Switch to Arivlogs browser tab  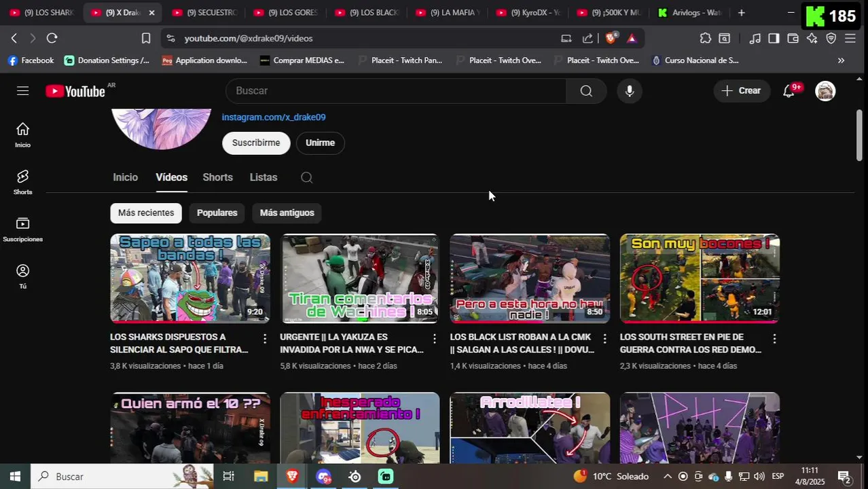click(x=690, y=13)
